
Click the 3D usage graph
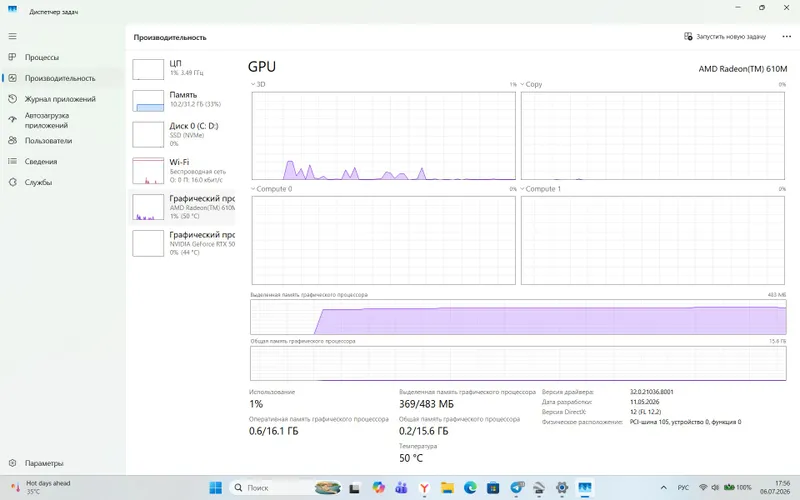(383, 136)
